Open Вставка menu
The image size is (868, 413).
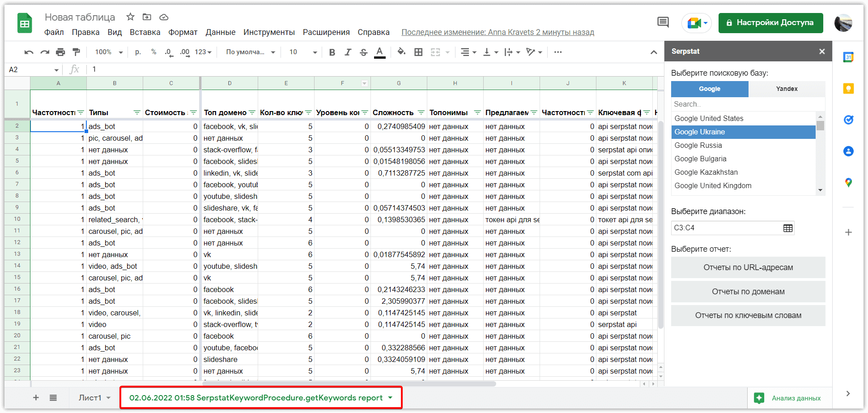click(145, 32)
